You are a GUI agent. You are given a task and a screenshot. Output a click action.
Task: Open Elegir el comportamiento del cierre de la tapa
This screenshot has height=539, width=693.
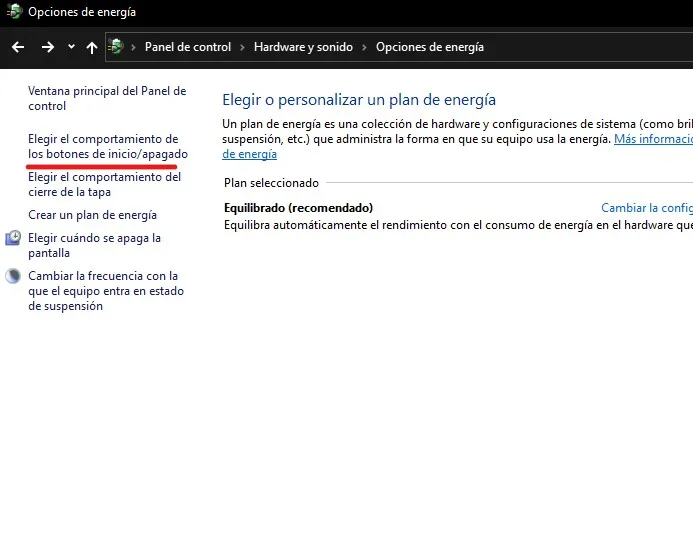click(x=104, y=184)
